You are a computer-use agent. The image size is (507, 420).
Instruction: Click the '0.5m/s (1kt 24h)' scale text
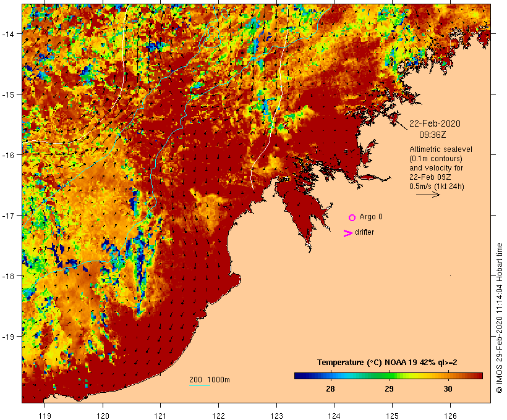point(437,187)
